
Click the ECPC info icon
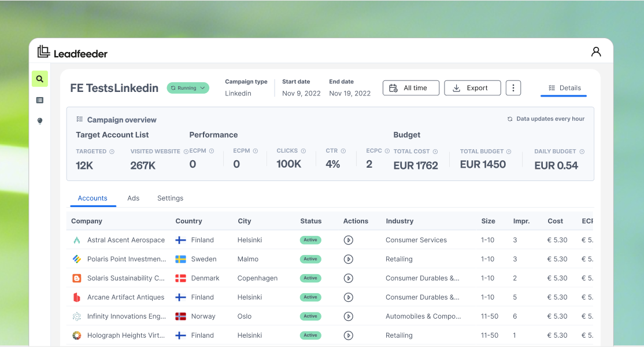pos(387,151)
